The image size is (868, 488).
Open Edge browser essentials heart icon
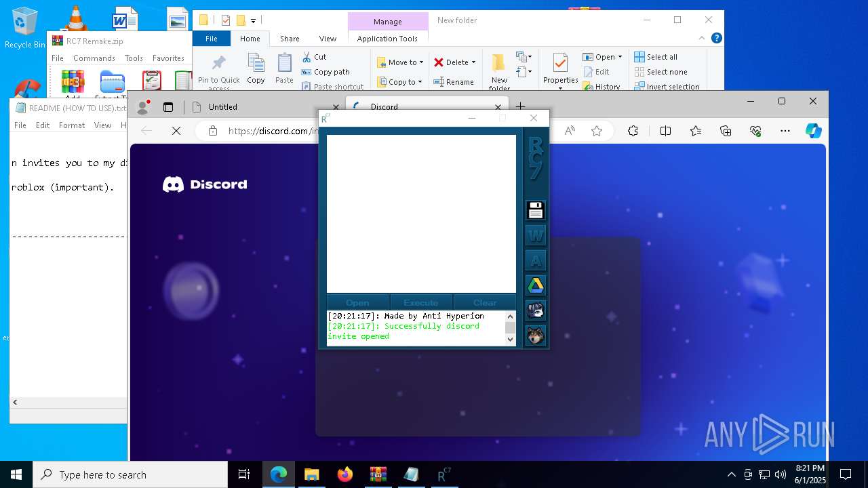pyautogui.click(x=755, y=131)
